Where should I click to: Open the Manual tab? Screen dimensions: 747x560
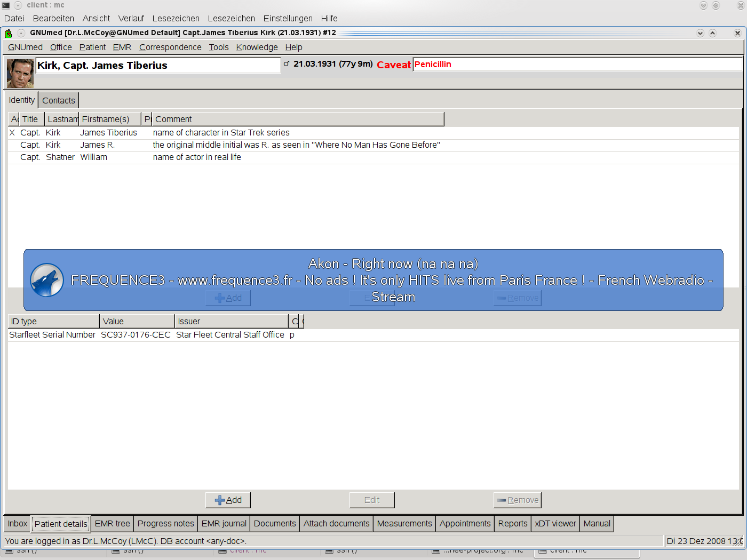click(597, 523)
